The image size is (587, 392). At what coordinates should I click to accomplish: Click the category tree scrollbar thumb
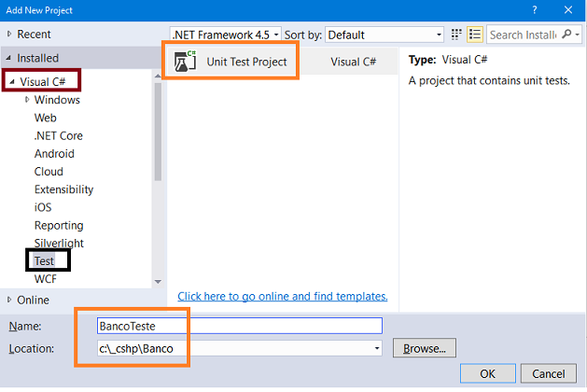[x=158, y=132]
